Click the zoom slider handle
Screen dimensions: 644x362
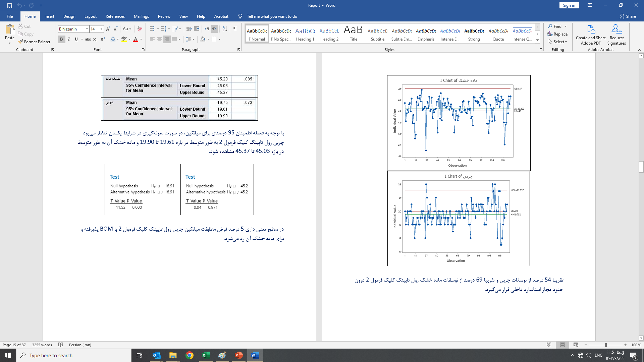click(x=606, y=345)
